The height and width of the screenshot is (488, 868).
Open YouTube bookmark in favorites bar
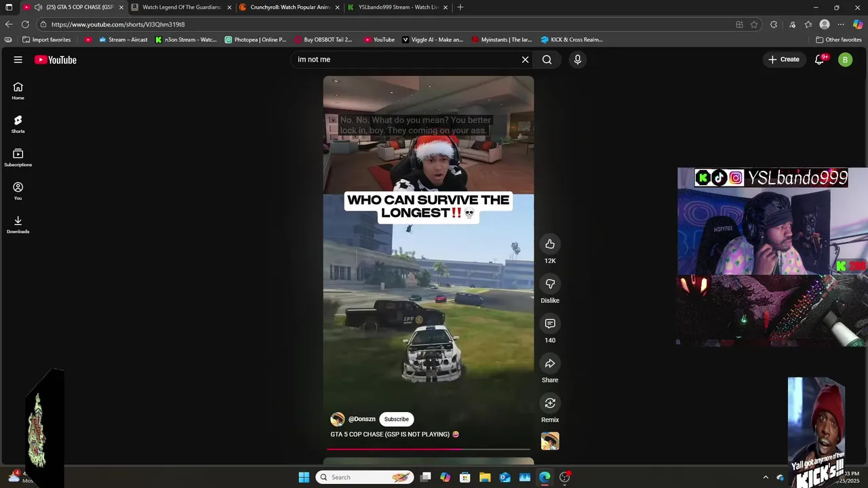[x=379, y=39]
